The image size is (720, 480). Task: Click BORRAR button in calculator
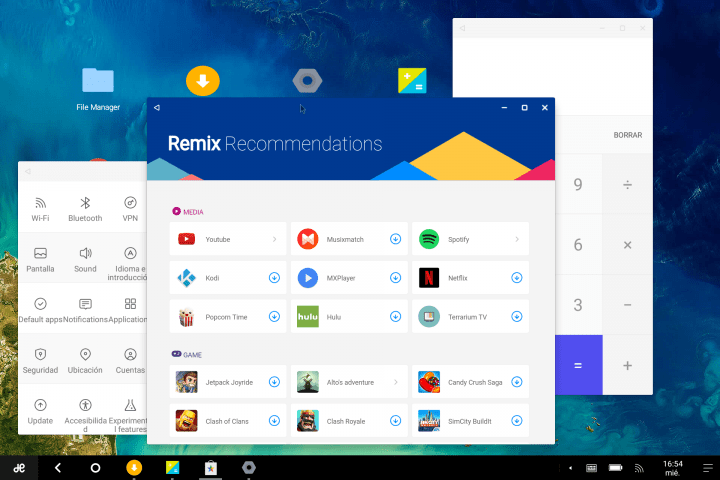tap(628, 135)
